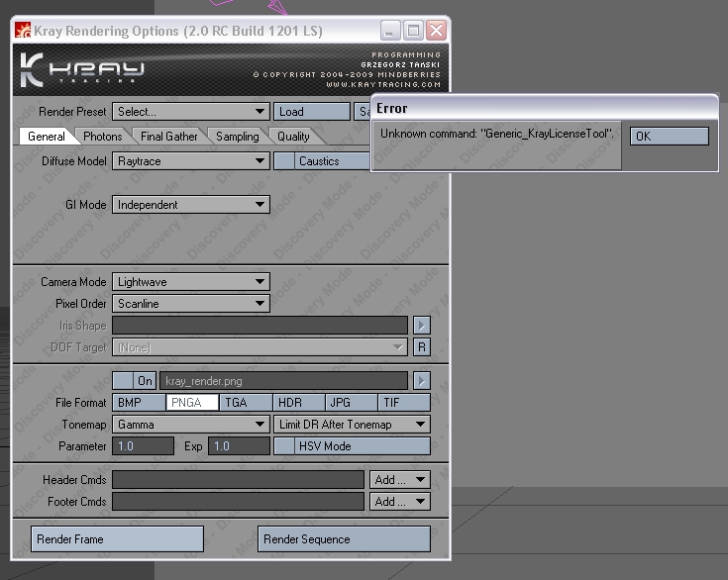Viewport: 728px width, 580px height.
Task: Toggle HSV Mode
Action: click(284, 446)
